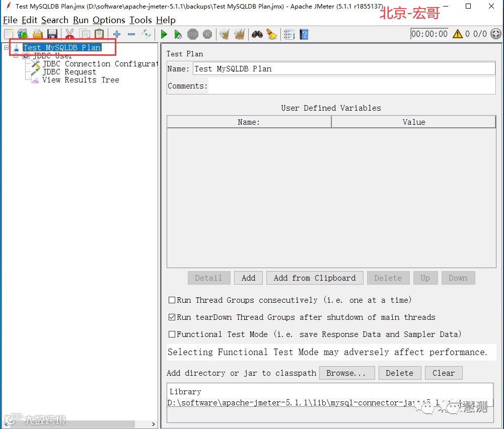Click the remote engine status circle icon

pos(496,34)
